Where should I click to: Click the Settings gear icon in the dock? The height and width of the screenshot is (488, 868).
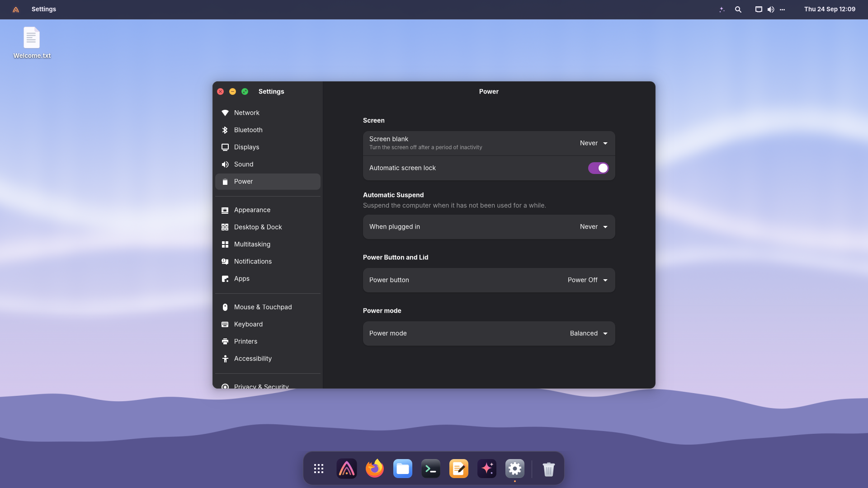[515, 469]
